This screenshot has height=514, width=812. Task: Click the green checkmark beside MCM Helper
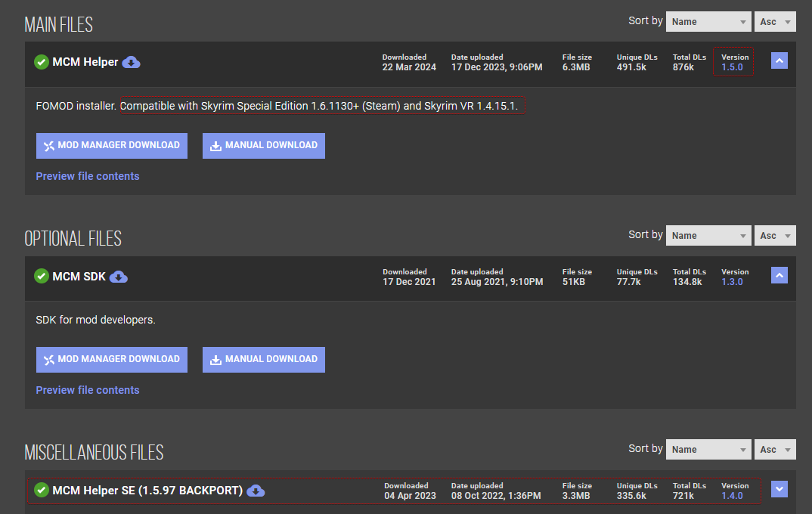click(42, 62)
